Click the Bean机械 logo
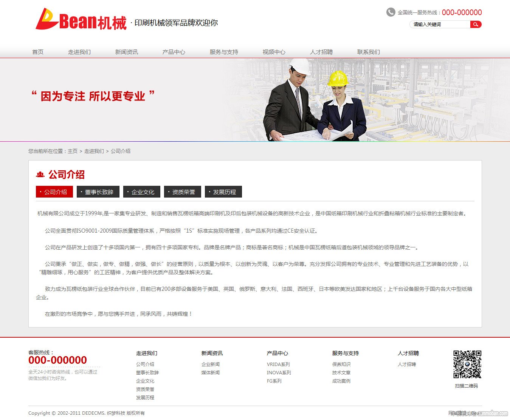510x420 pixels. click(x=81, y=19)
